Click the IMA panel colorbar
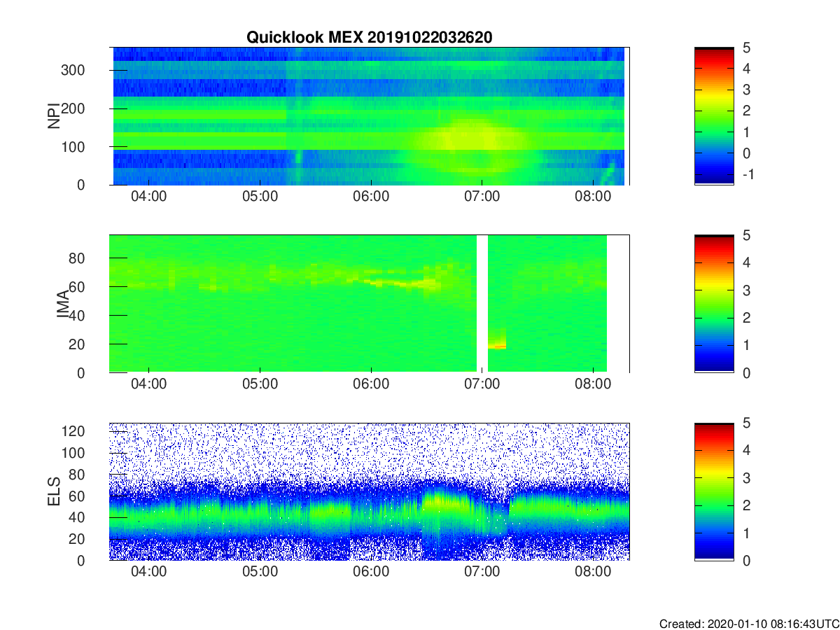This screenshot has height=630, width=840. click(714, 304)
